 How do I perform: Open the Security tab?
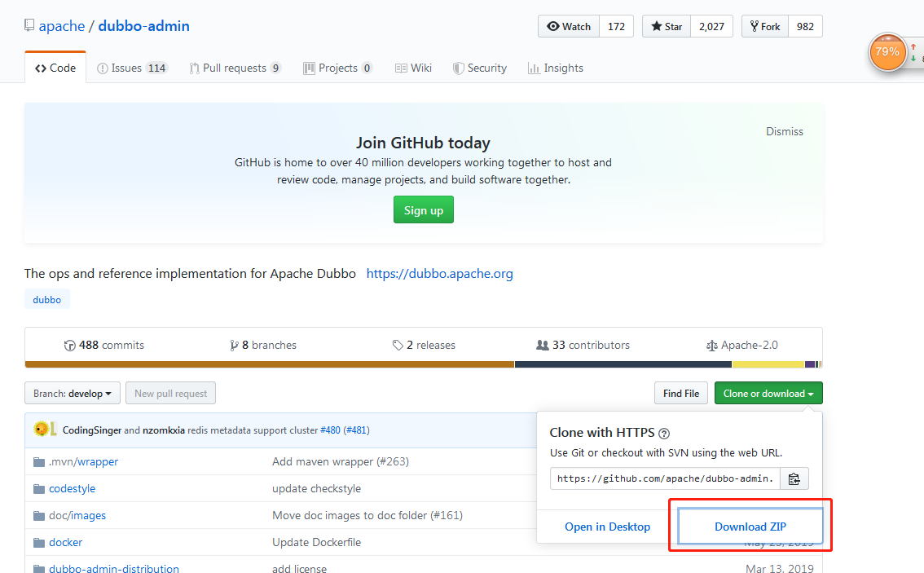[x=480, y=68]
